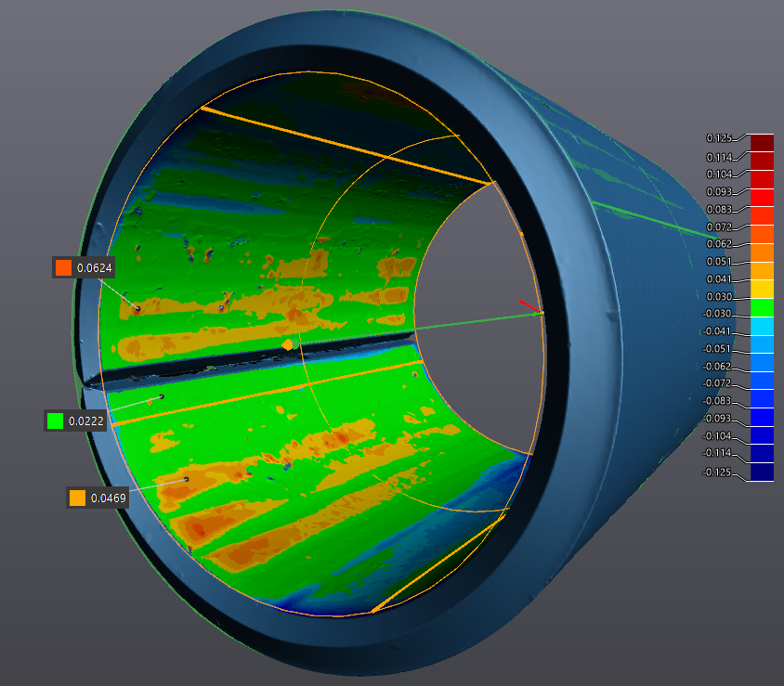Click the 0.062 scale value

719,244
